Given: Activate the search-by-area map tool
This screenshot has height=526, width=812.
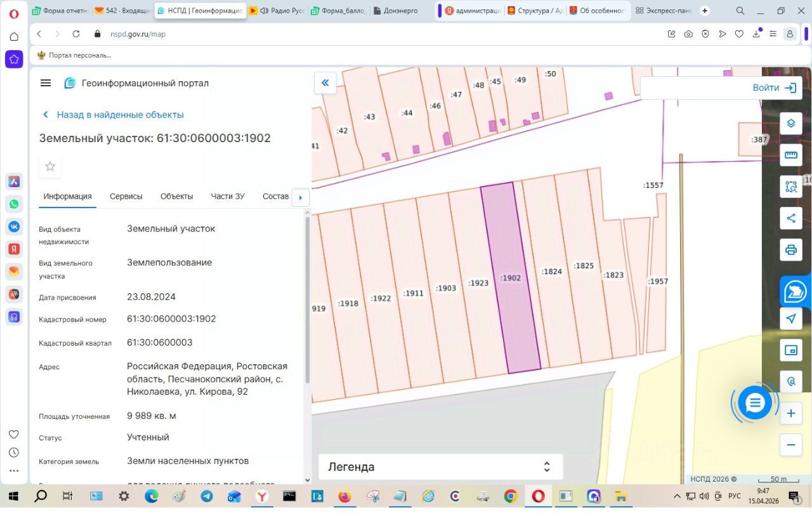Looking at the screenshot, I should [790, 187].
